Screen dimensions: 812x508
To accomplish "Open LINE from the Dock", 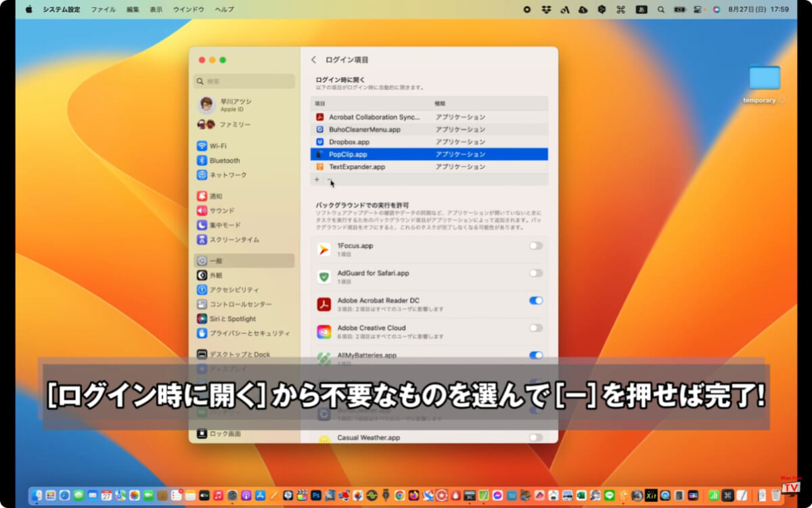I will click(609, 496).
